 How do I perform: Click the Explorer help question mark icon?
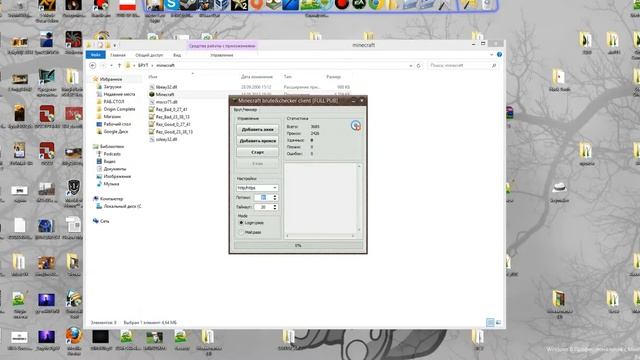(x=499, y=55)
